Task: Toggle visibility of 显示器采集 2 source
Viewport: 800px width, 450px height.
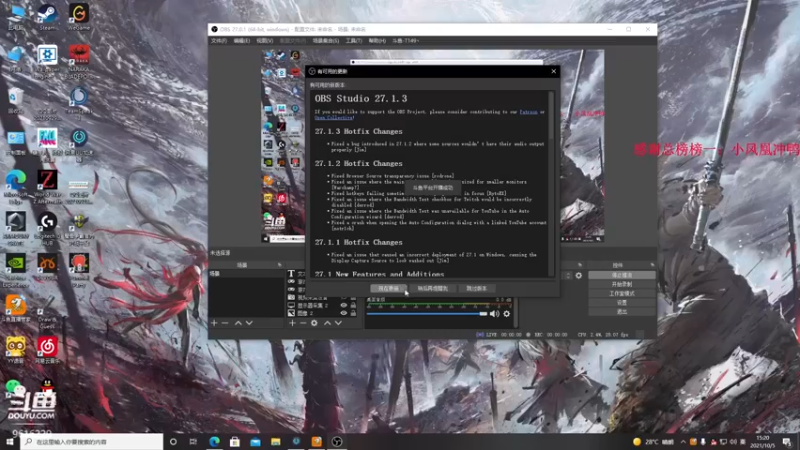Action: tap(344, 305)
